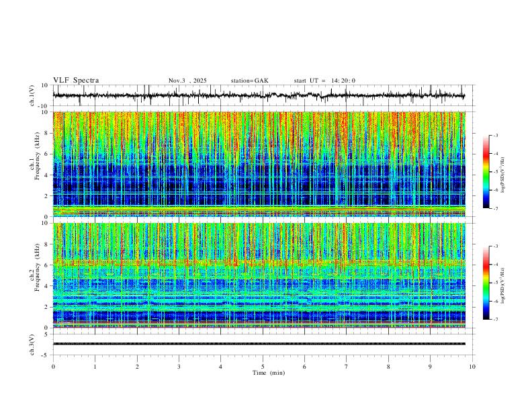Screen dimensions: 532x411
Task: Click the 'station=GAK' label
Action: [249, 81]
